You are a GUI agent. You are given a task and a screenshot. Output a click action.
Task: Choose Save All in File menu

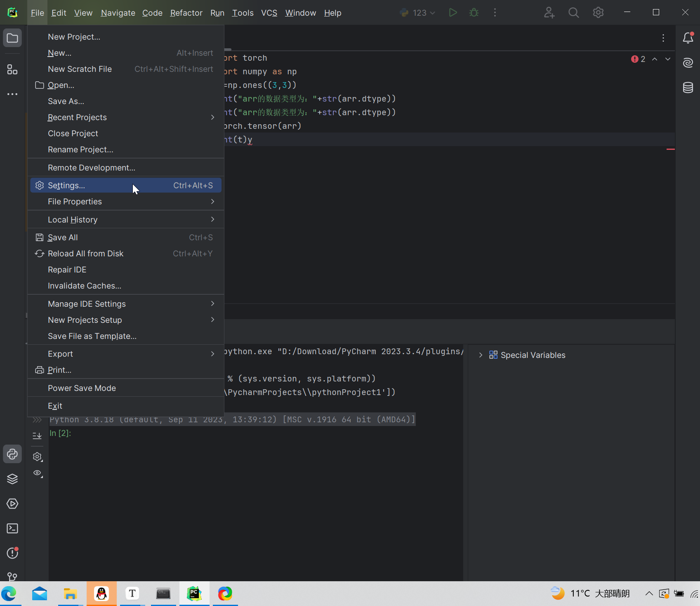126,237
